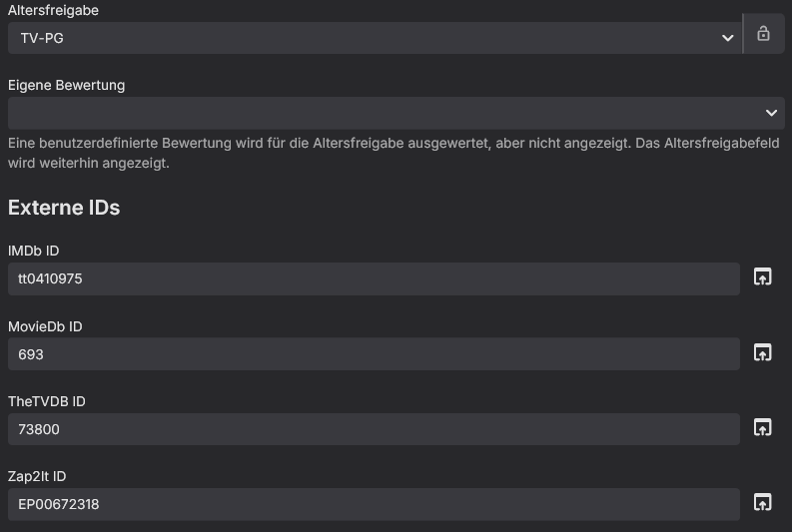Toggle the Altersfreigabe lock icon
This screenshot has height=532, width=792.
click(764, 34)
